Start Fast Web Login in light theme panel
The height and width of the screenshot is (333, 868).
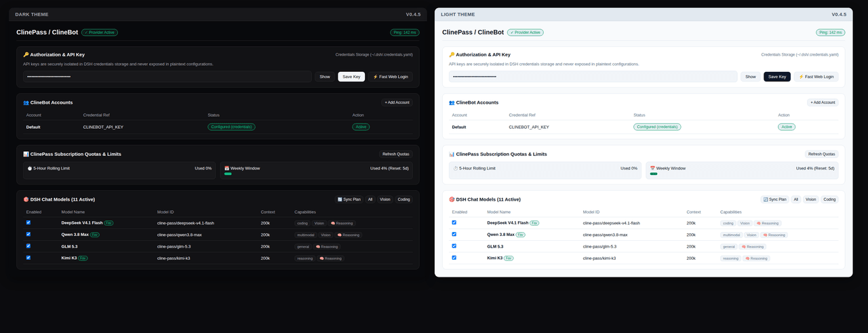[816, 77]
